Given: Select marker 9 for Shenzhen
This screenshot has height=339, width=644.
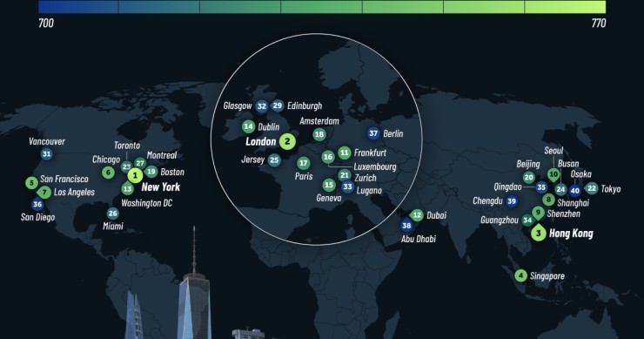Looking at the screenshot, I should pyautogui.click(x=539, y=213).
